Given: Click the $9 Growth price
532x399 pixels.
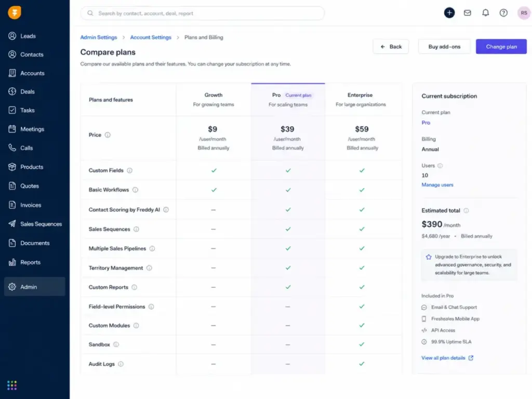Looking at the screenshot, I should 212,129.
